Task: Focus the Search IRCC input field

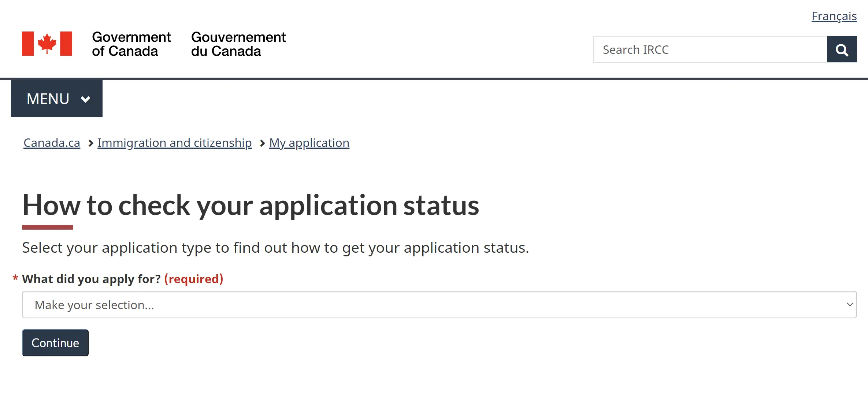Action: pyautogui.click(x=710, y=49)
